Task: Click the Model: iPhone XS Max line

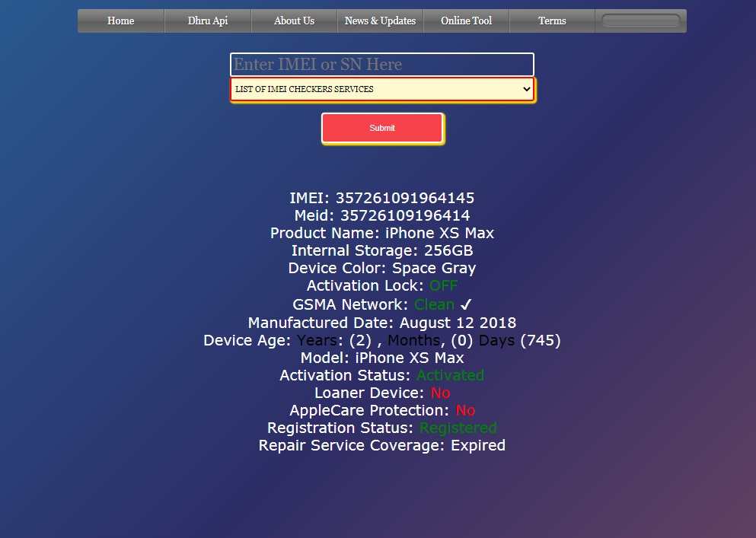Action: click(382, 358)
